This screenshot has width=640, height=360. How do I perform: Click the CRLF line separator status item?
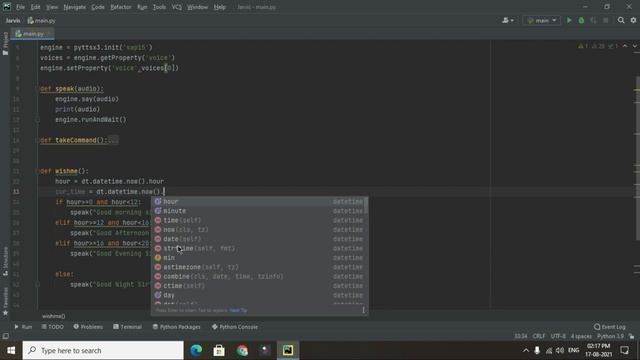pyautogui.click(x=539, y=336)
